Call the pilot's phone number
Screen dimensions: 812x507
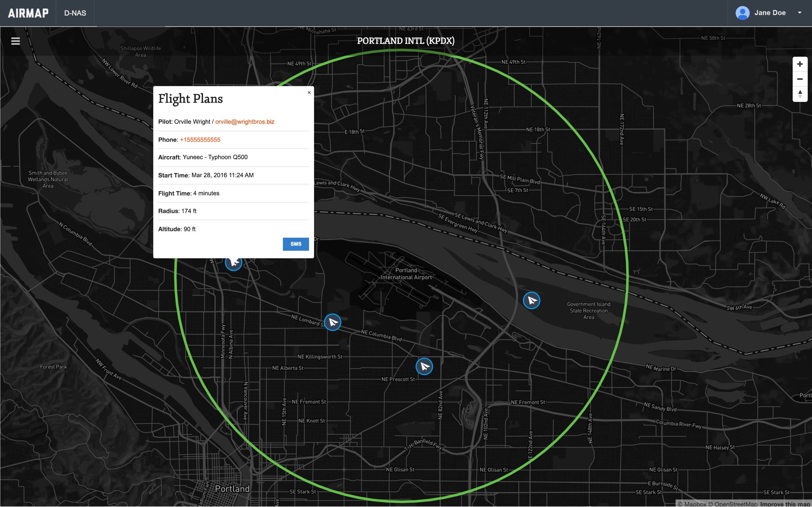pos(200,139)
